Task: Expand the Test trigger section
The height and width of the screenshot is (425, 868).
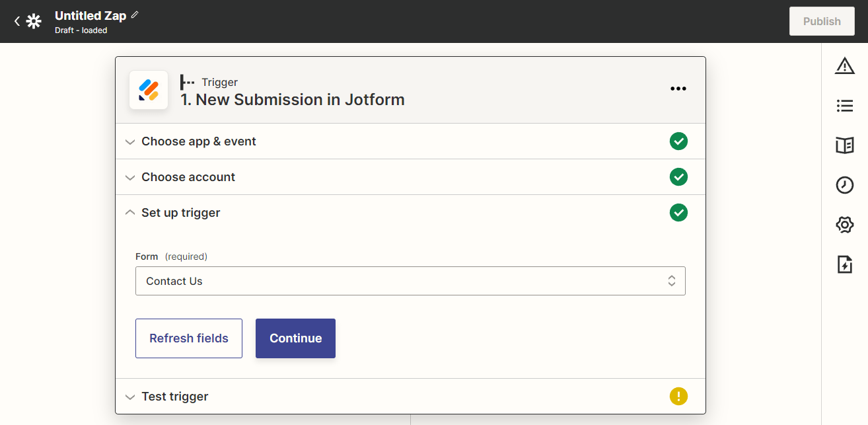Action: (x=175, y=397)
